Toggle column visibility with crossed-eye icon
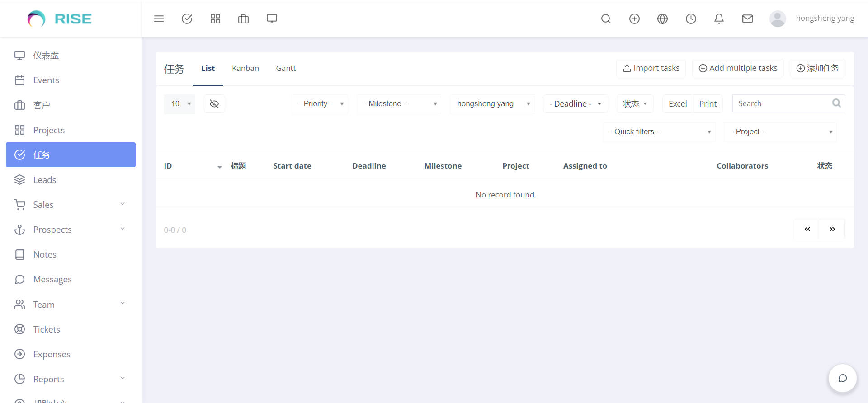868x403 pixels. (x=214, y=104)
